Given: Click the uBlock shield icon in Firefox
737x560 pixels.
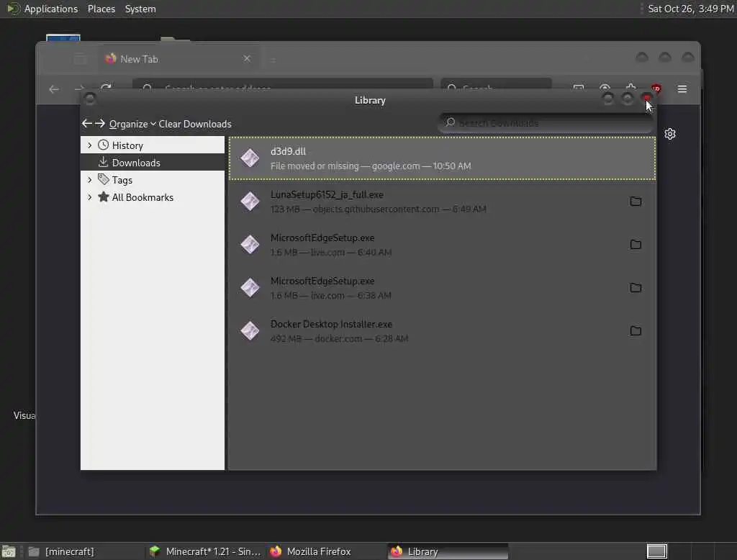Looking at the screenshot, I should [x=656, y=89].
